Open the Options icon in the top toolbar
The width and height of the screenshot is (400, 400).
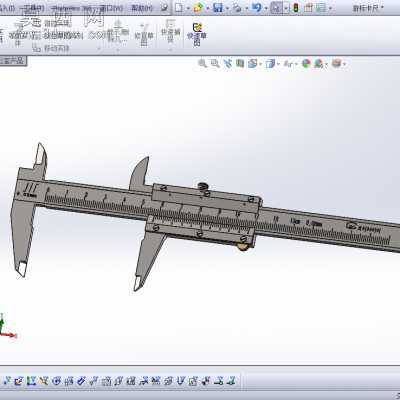point(321,8)
